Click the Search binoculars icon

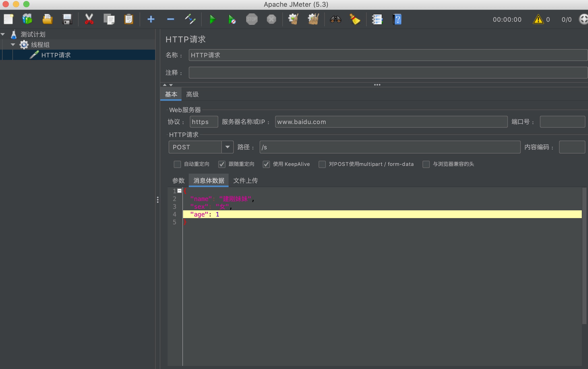click(x=336, y=19)
